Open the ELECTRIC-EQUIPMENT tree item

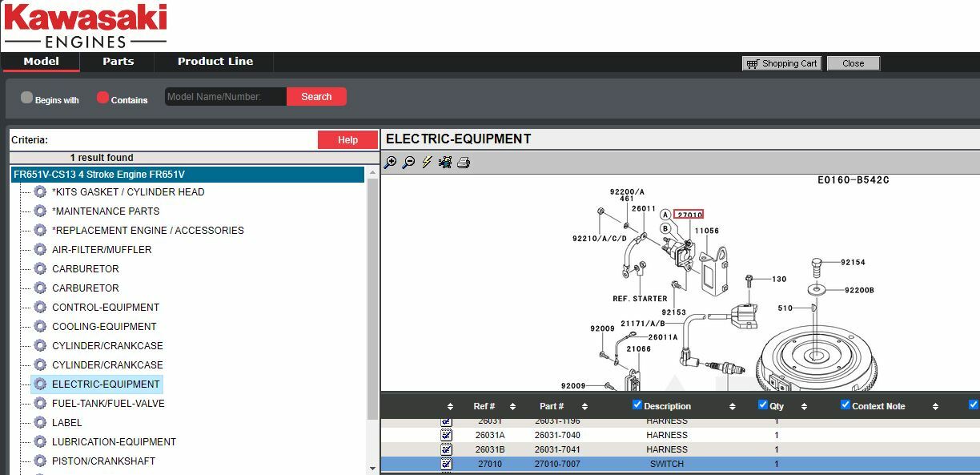click(x=106, y=384)
